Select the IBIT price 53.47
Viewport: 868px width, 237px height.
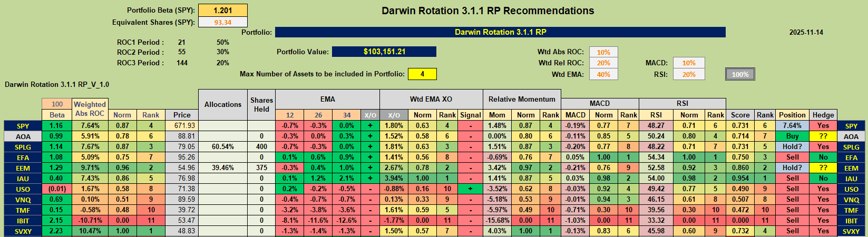pos(182,221)
